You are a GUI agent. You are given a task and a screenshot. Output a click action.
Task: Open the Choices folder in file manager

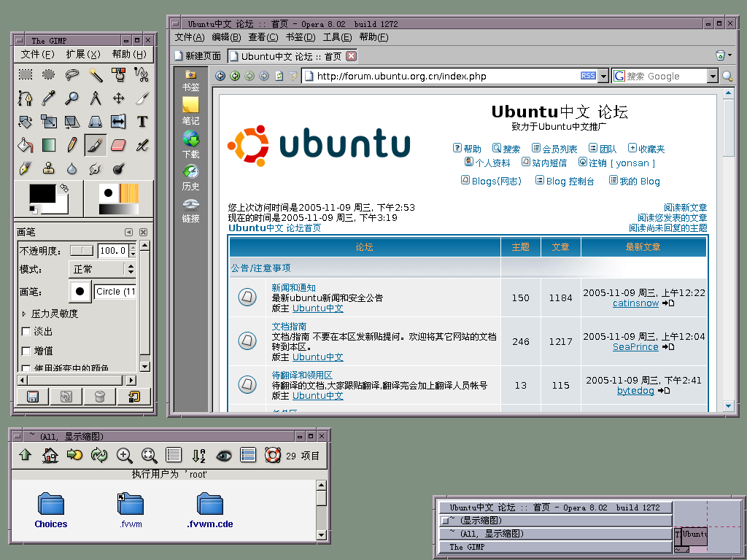pyautogui.click(x=51, y=510)
